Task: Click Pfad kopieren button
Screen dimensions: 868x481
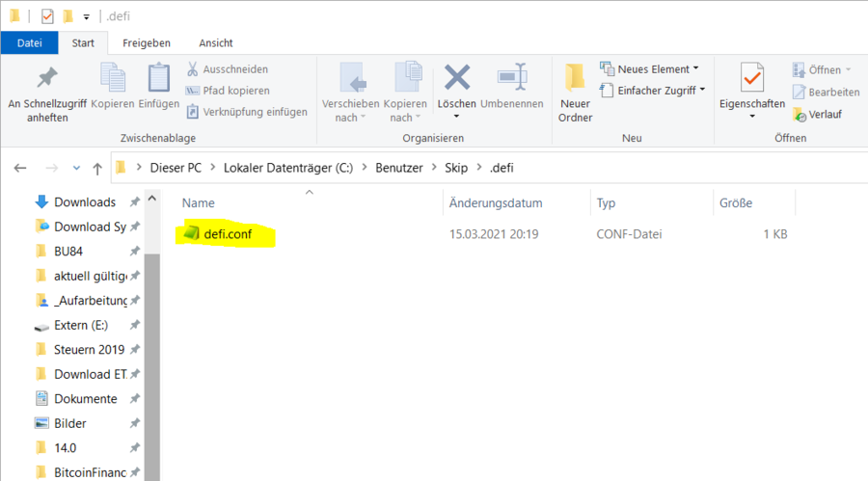Action: point(235,91)
